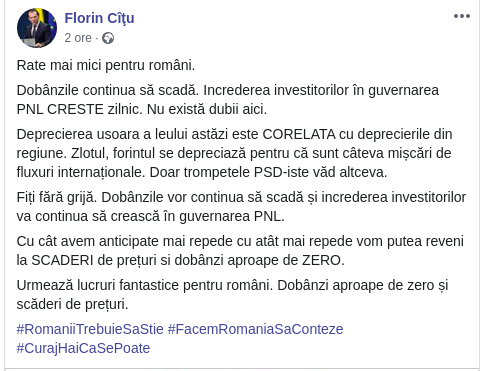This screenshot has width=480, height=371.
Task: Click the final line 'scăderi de prețuri.'
Action: click(72, 304)
